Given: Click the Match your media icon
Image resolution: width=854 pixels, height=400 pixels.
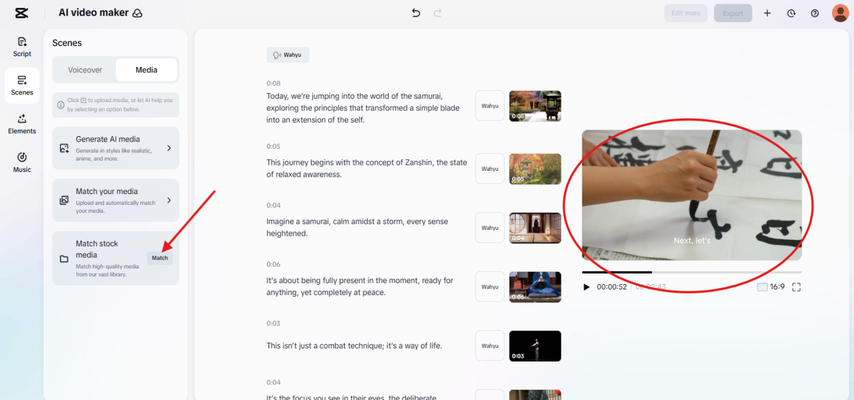Looking at the screenshot, I should pos(64,201).
